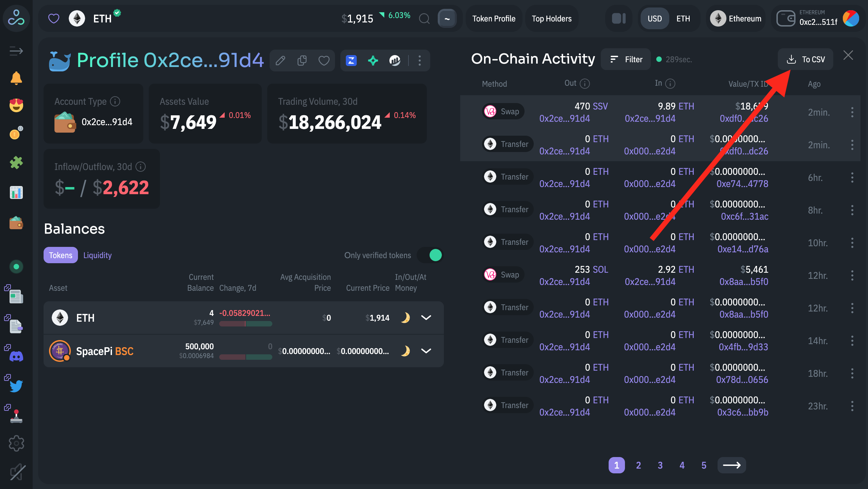Screen dimensions: 868x489
Task: Switch to the Liquidity tab
Action: [97, 255]
